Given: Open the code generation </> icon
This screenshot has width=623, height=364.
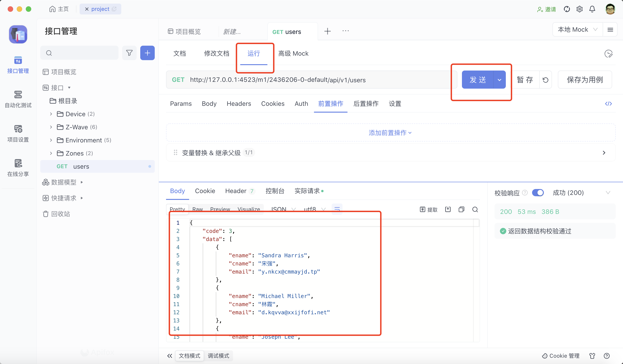Looking at the screenshot, I should point(609,104).
